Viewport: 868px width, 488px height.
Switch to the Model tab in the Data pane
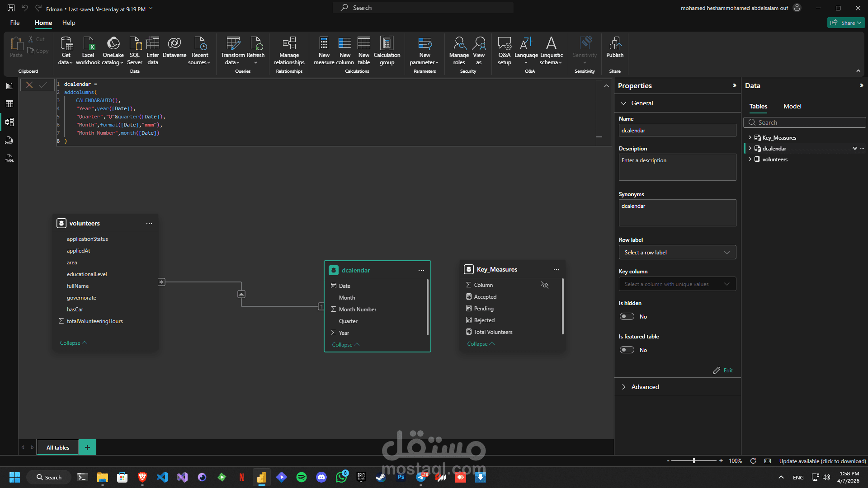pyautogui.click(x=792, y=106)
